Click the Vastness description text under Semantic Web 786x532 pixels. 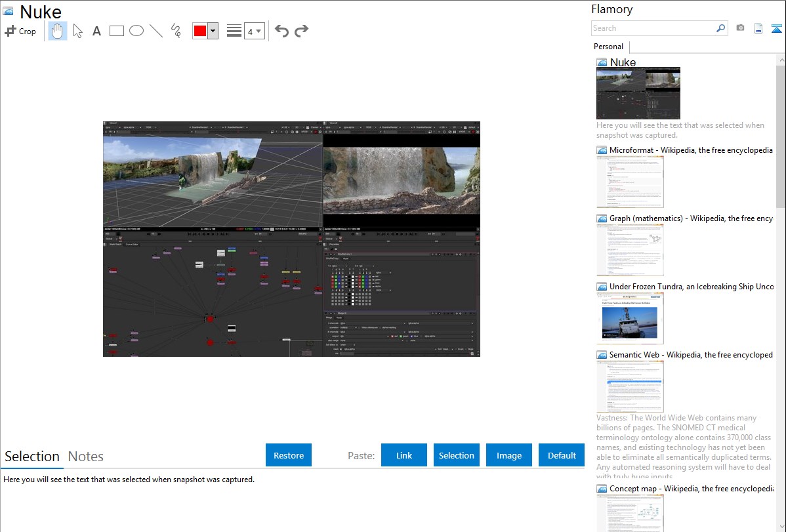coord(684,447)
